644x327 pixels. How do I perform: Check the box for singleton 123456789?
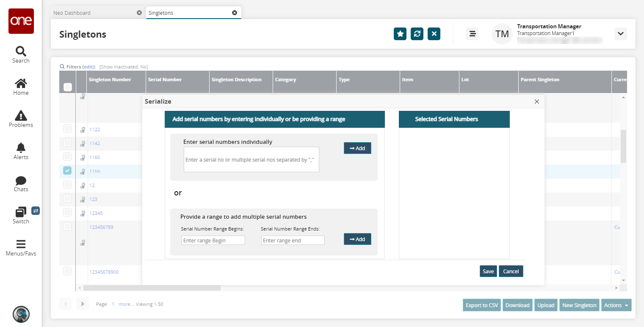[67, 226]
